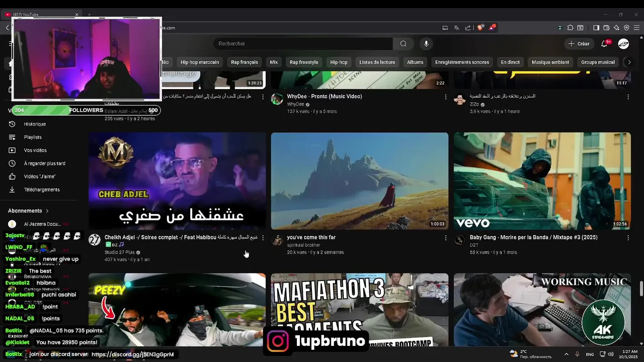Open the Peezy car video thumbnail
This screenshot has height=362, width=644.
(177, 310)
